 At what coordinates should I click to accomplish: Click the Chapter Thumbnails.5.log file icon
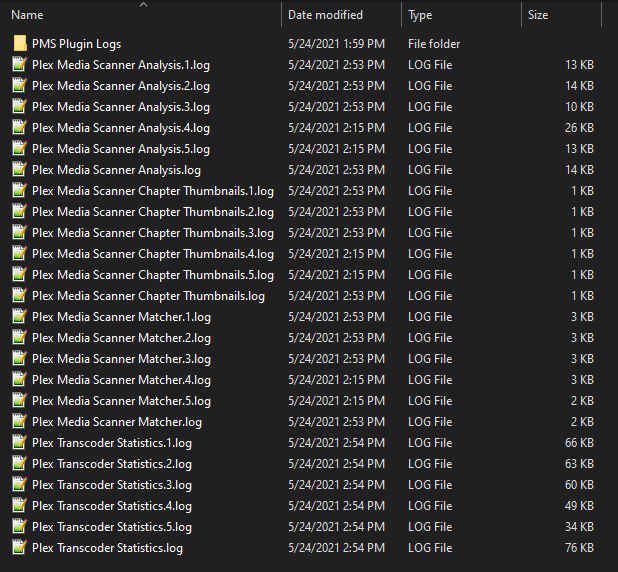pos(20,274)
